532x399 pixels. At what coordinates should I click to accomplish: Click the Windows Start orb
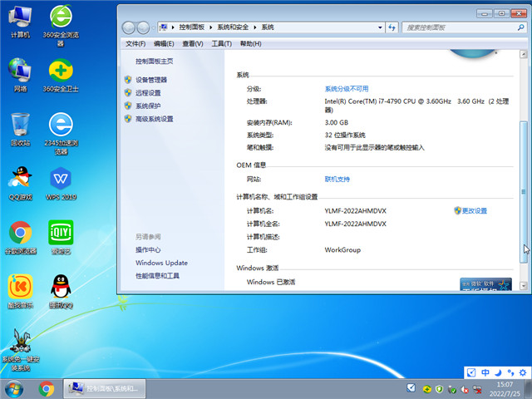14,389
